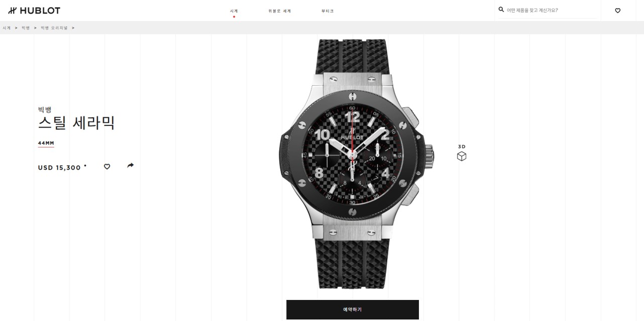Click the 예약하기 reservation button
This screenshot has width=644, height=321.
point(353,309)
